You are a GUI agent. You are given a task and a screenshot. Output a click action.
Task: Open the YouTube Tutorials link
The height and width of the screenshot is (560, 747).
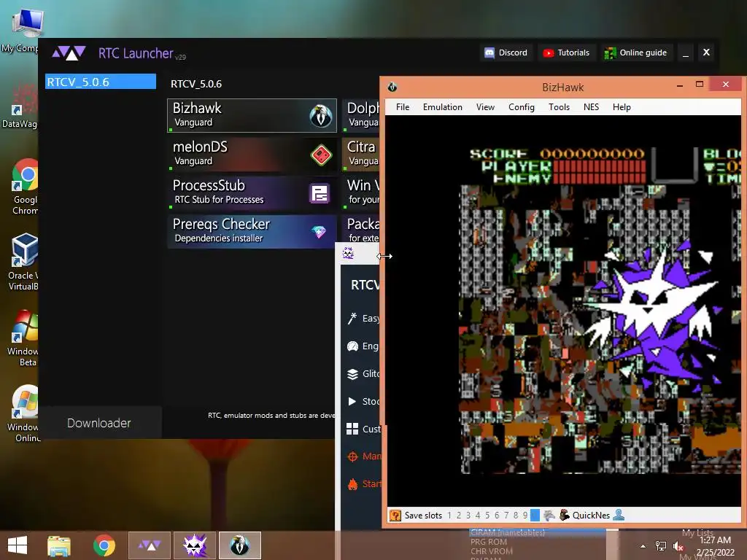point(566,52)
